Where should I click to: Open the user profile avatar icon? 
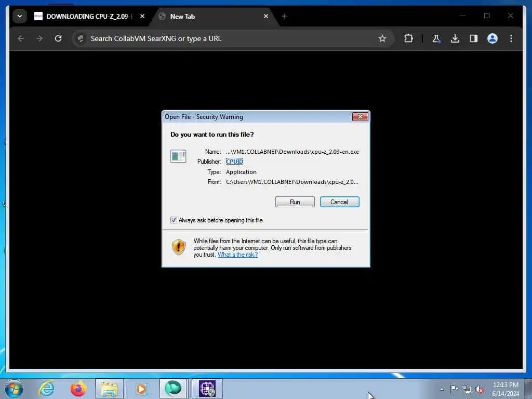point(493,38)
